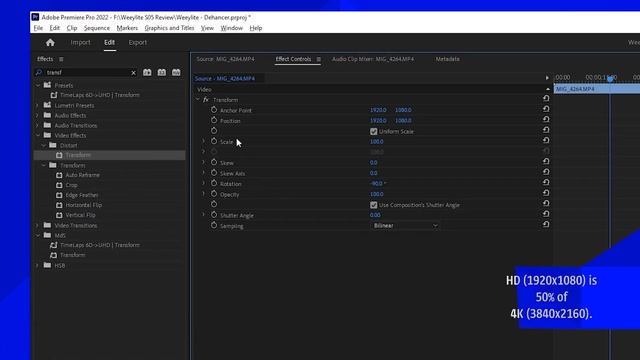Reset the Anchor Point parameter
The height and width of the screenshot is (360, 640).
pos(546,109)
